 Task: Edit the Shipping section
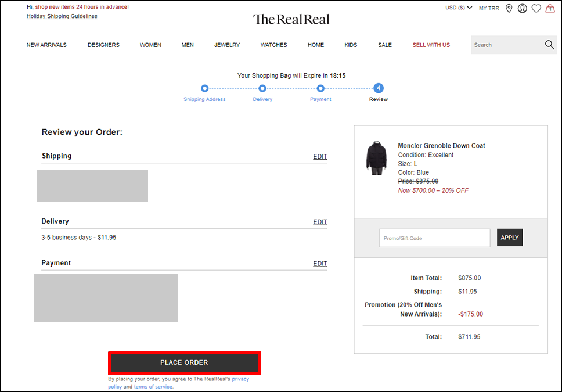coord(320,156)
